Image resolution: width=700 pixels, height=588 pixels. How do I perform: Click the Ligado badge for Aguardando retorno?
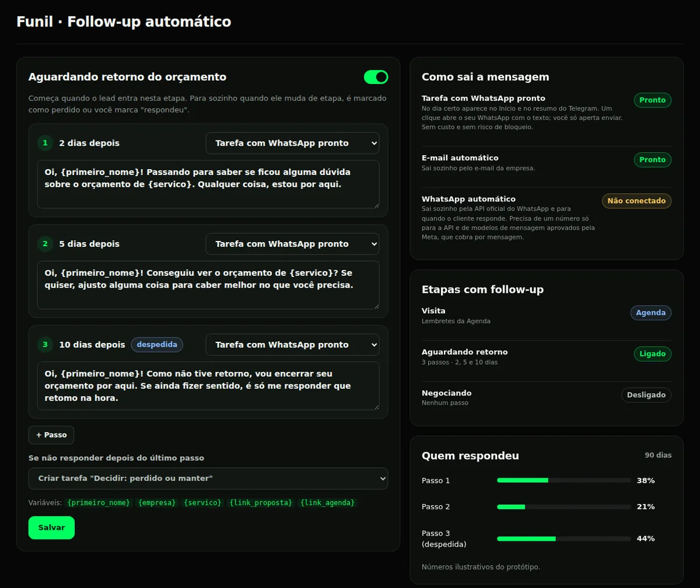point(653,355)
